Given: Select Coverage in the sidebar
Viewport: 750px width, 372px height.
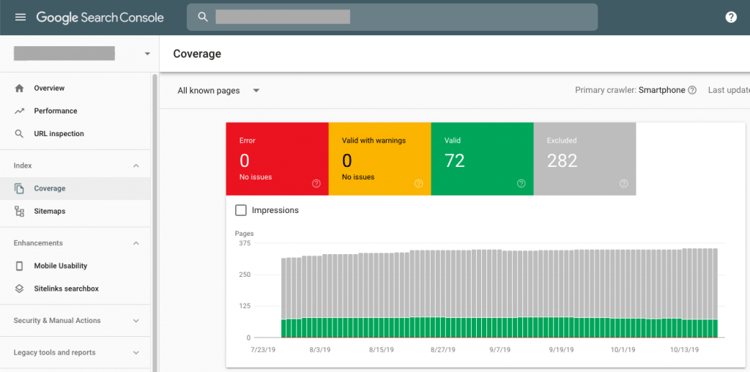Looking at the screenshot, I should click(x=75, y=188).
